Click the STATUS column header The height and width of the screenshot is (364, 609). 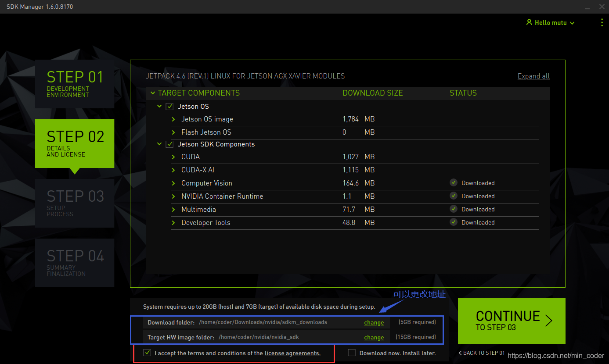click(463, 93)
